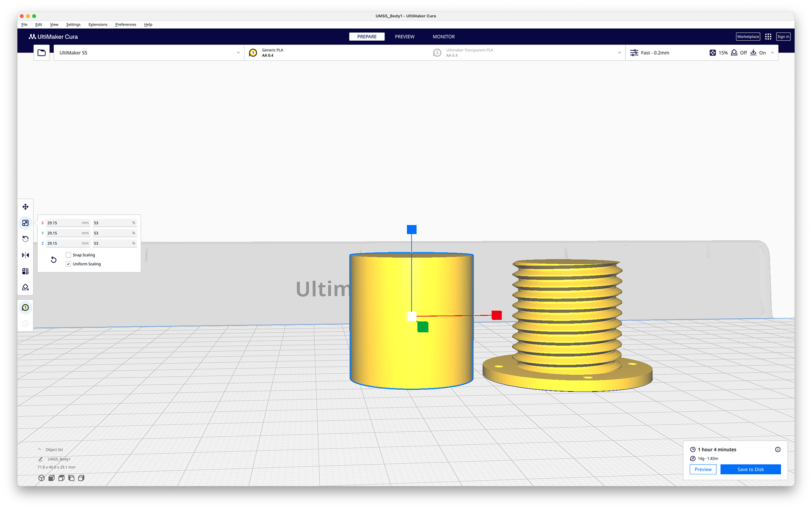Open the File menu
This screenshot has height=509, width=812.
click(x=25, y=25)
